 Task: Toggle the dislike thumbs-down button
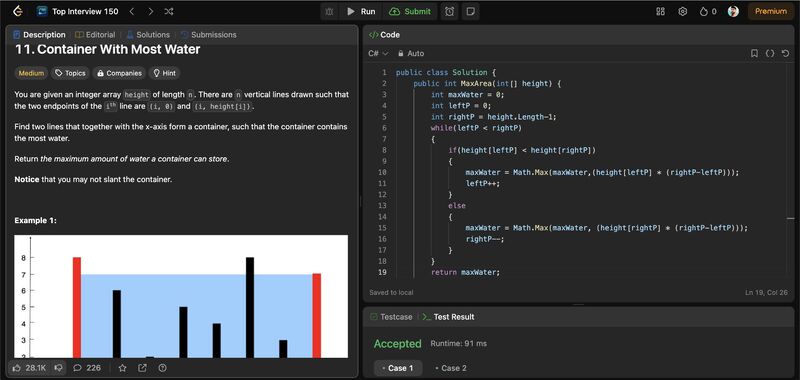coord(58,368)
